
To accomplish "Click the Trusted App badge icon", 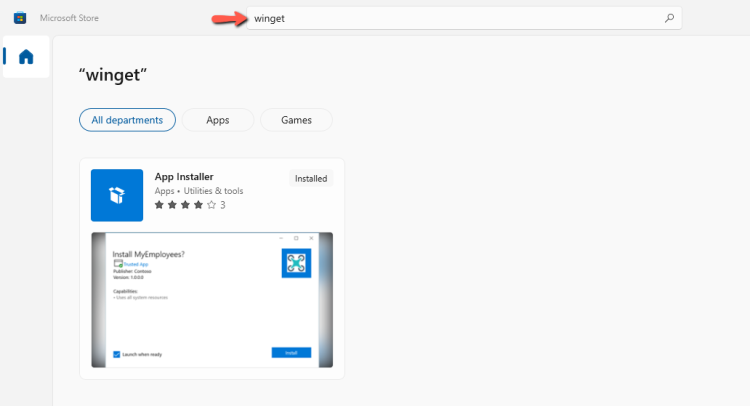I will (x=118, y=264).
